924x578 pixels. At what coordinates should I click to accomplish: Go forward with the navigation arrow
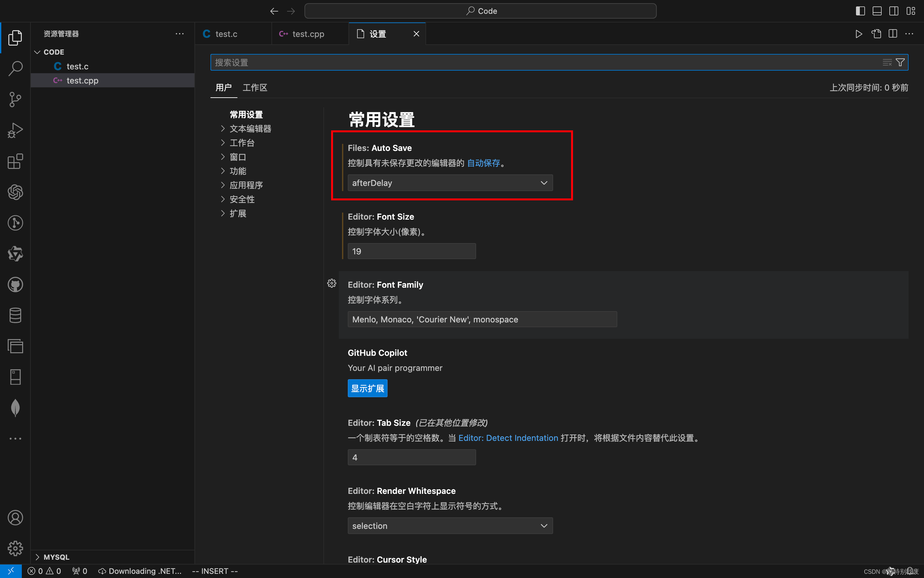(x=291, y=11)
